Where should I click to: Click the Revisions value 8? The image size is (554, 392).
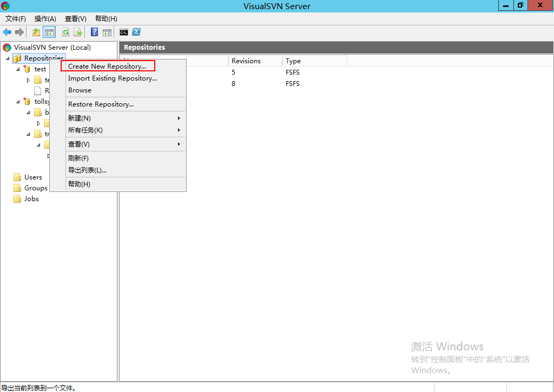tap(233, 83)
